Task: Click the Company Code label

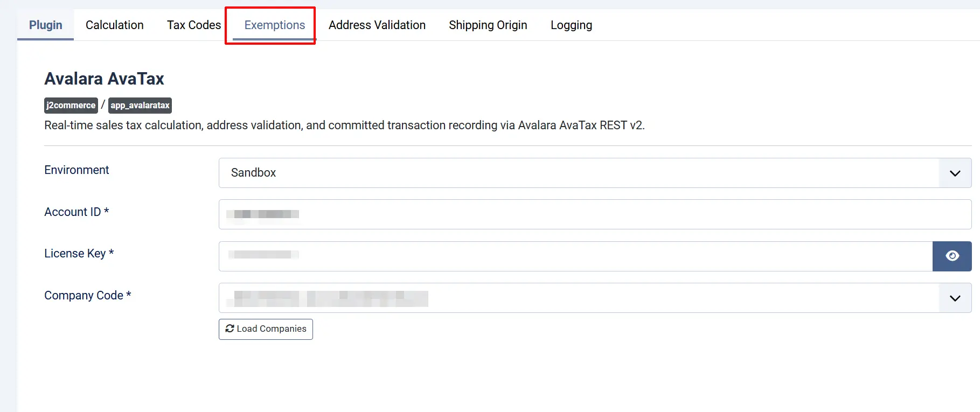Action: (87, 296)
